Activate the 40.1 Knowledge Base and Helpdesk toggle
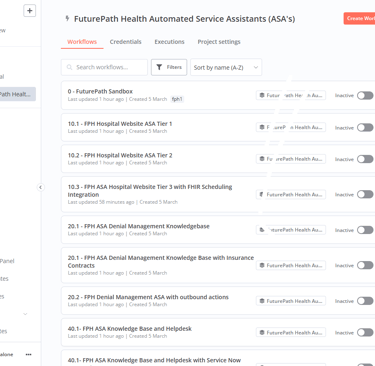375x366 pixels. [365, 333]
